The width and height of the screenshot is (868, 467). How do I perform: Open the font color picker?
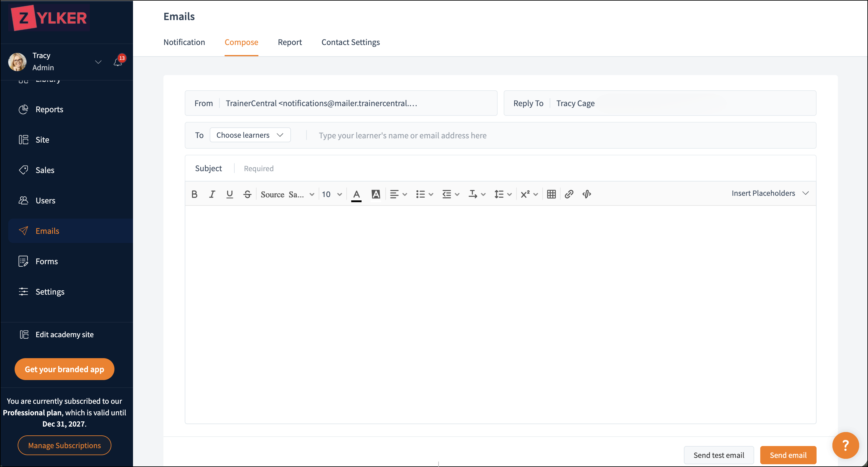[356, 195]
